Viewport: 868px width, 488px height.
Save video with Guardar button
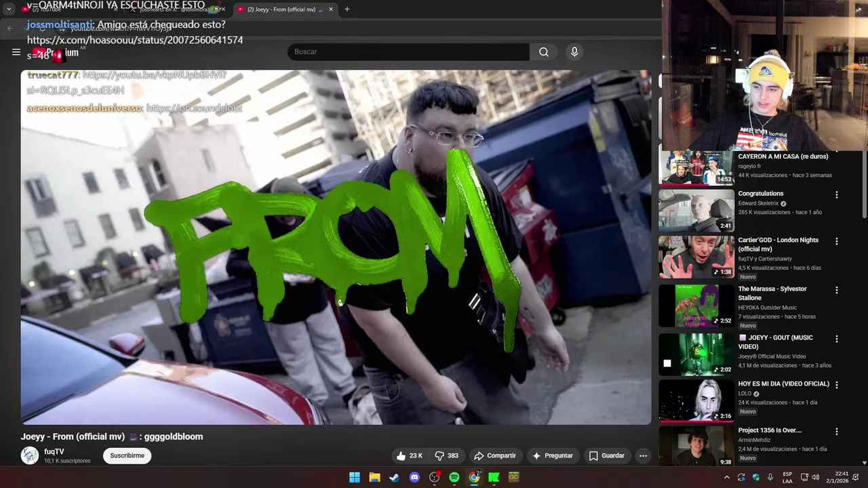606,456
